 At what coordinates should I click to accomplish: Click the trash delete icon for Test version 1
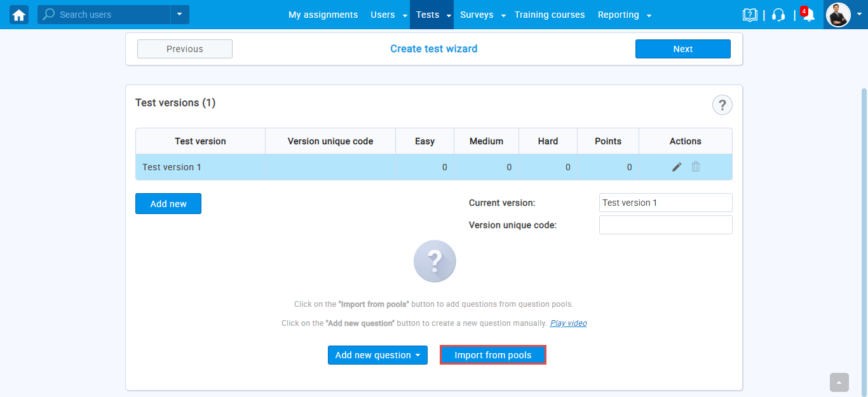pyautogui.click(x=696, y=167)
